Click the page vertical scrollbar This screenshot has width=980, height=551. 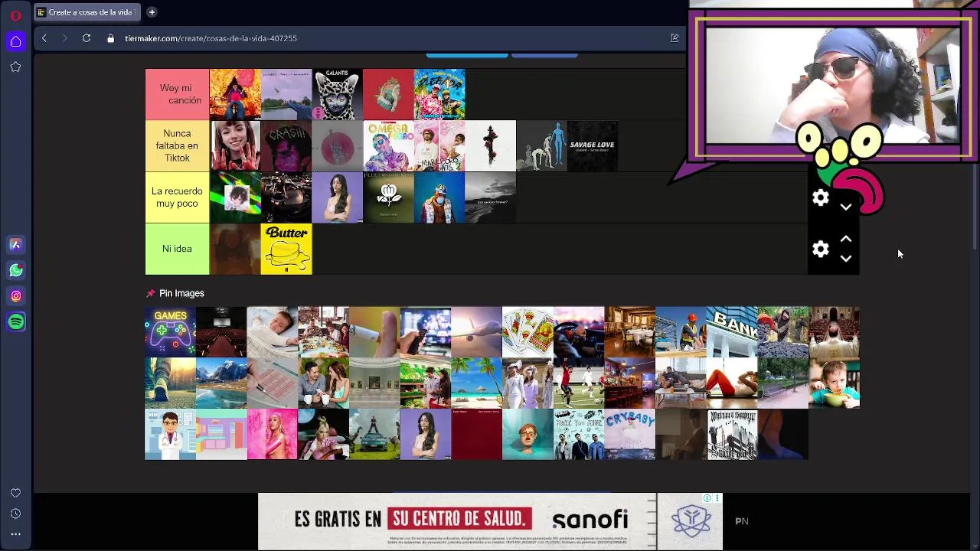pyautogui.click(x=976, y=207)
